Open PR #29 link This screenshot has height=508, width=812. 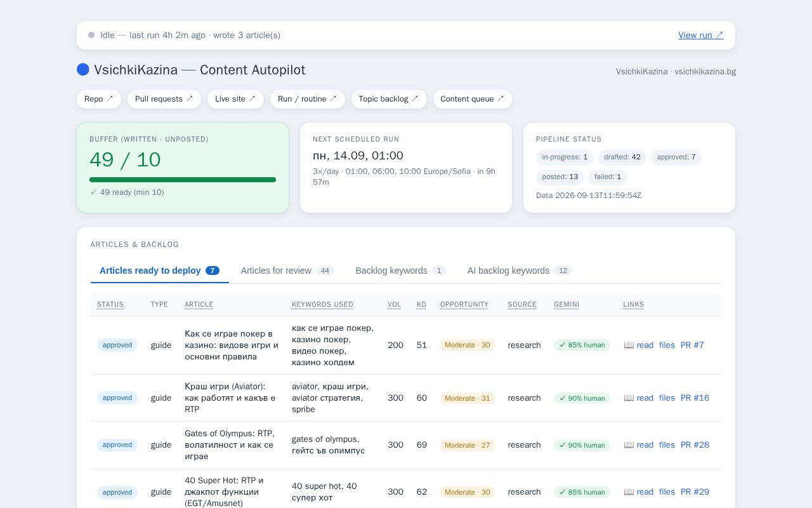[x=695, y=492]
